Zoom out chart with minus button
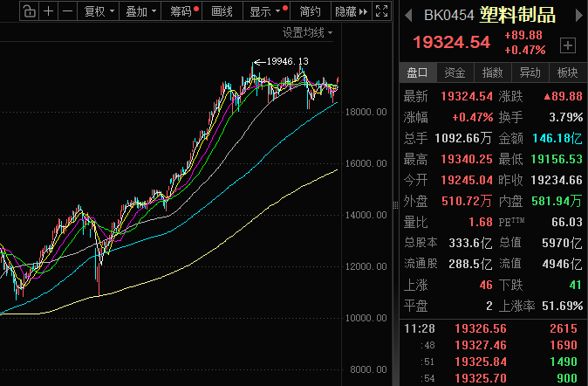 pos(67,11)
